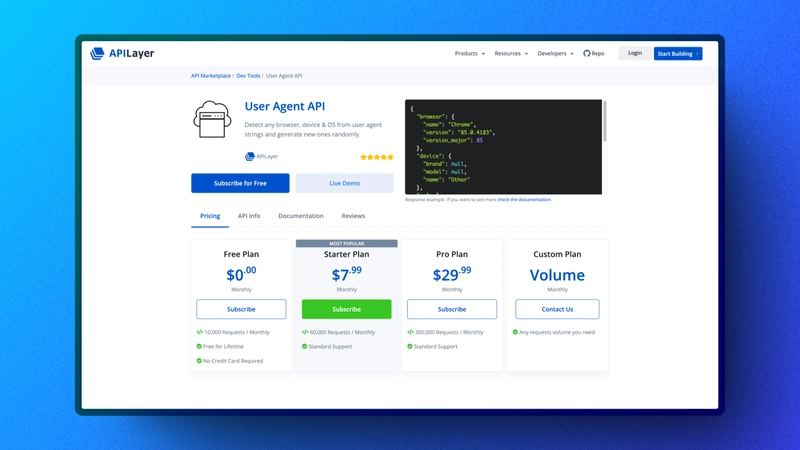800x450 pixels.
Task: Expand the Resources dropdown menu
Action: 511,54
